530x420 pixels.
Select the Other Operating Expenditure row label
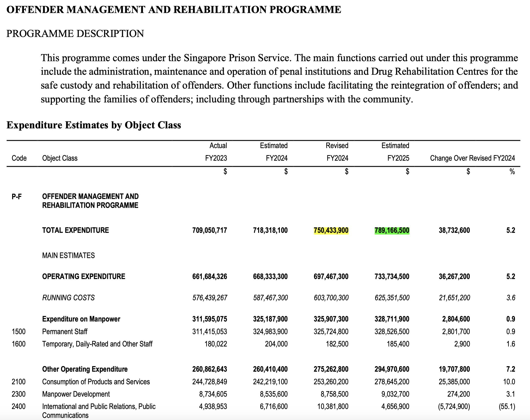(x=85, y=369)
